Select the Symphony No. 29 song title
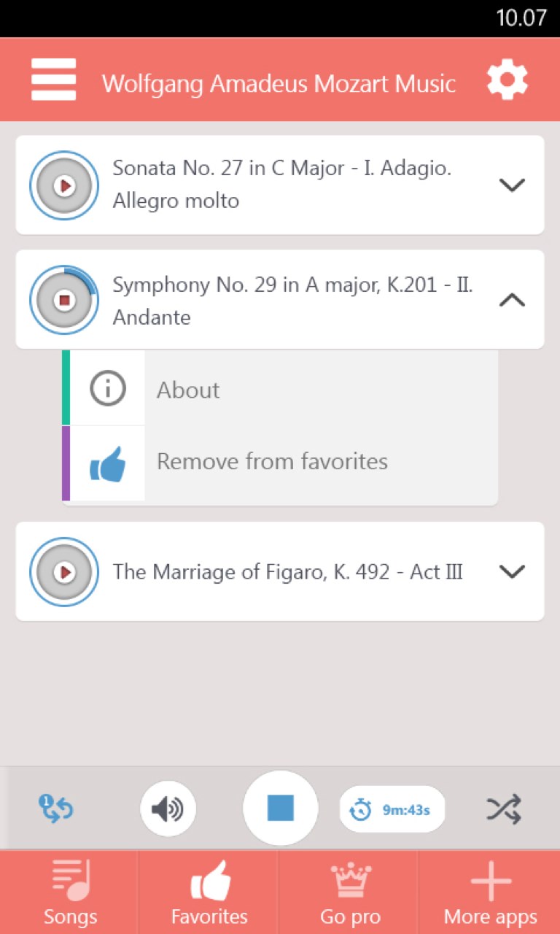 point(292,300)
